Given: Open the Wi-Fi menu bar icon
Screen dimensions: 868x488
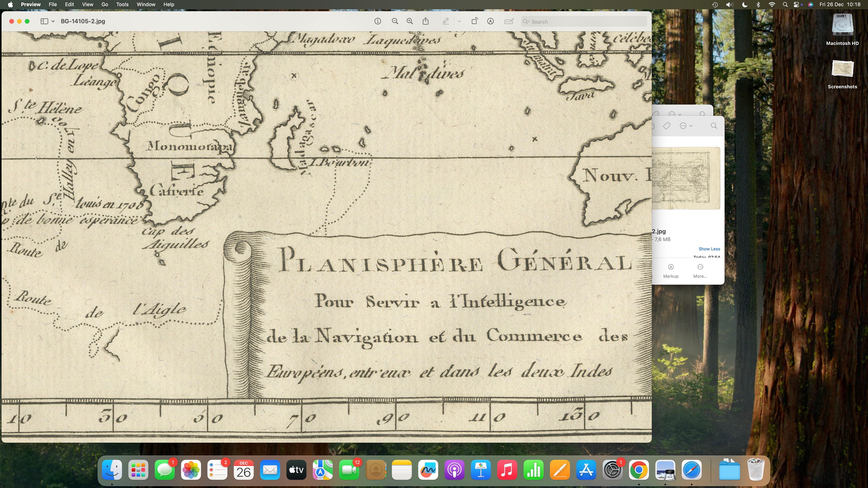Looking at the screenshot, I should [x=772, y=4].
